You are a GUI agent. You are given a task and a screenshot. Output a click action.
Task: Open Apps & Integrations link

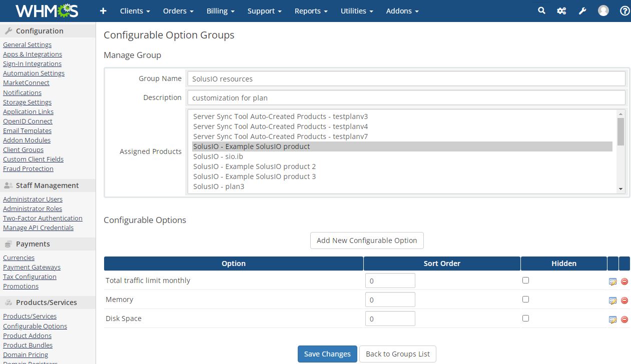33,54
